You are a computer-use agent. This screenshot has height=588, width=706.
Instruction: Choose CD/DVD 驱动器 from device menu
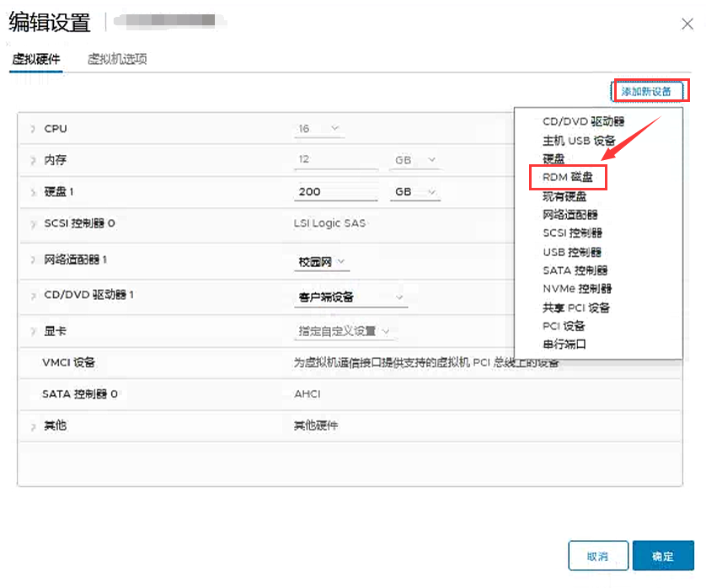(x=583, y=121)
